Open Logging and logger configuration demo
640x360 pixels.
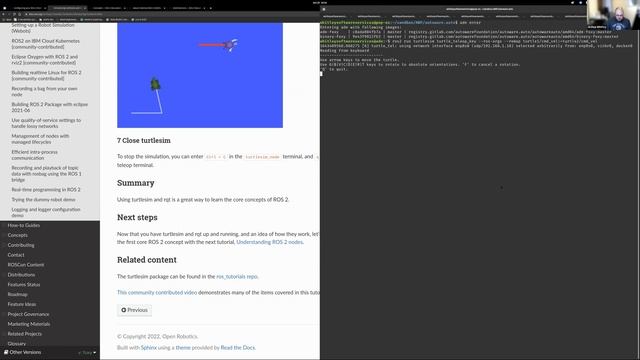tap(46, 212)
